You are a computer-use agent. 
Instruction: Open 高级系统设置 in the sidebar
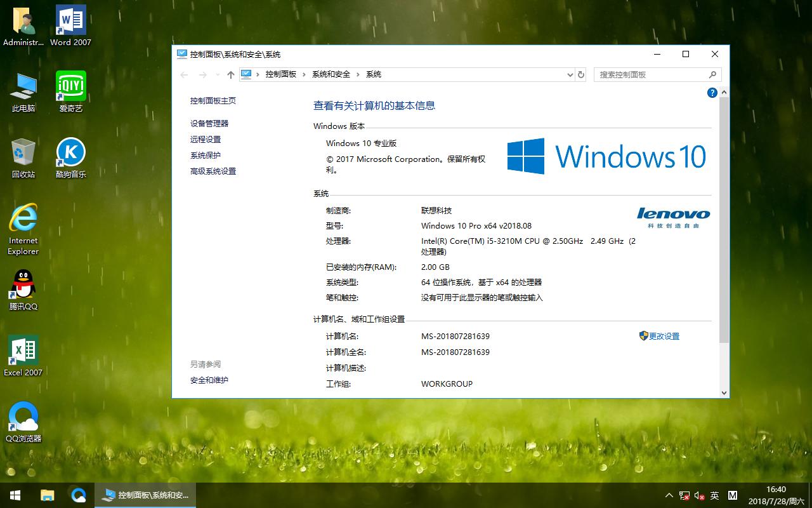213,171
